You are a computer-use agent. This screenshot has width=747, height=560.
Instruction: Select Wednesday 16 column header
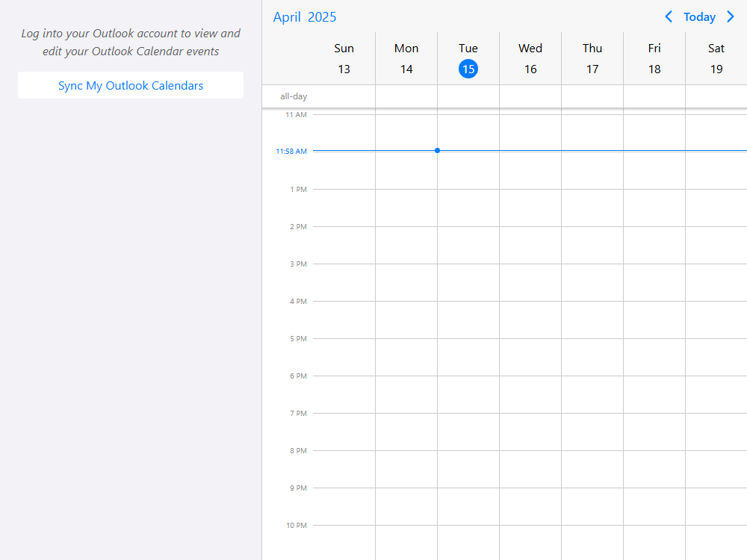pos(530,58)
